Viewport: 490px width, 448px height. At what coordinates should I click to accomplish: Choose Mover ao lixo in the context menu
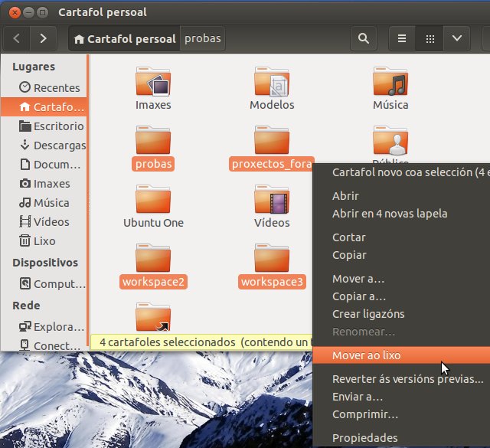pos(401,355)
